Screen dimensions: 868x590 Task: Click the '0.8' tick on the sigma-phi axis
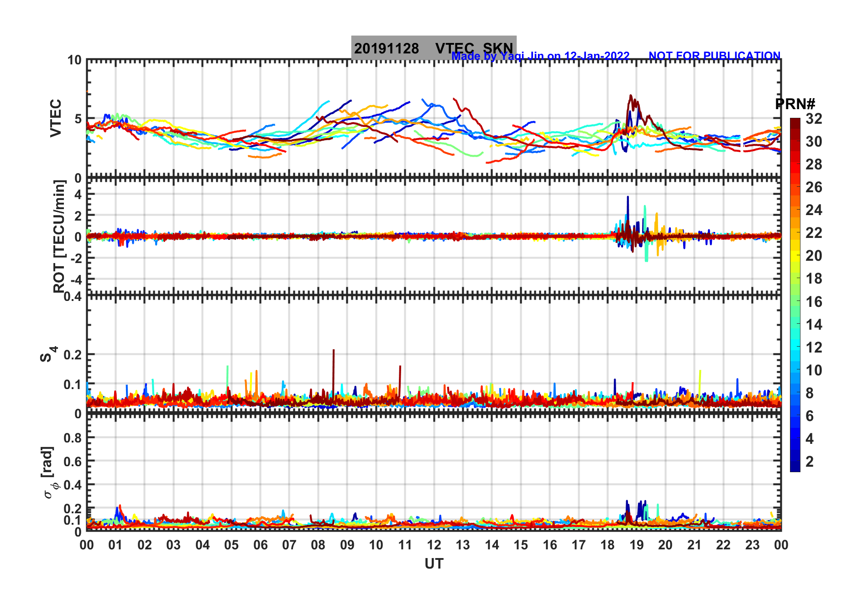pos(73,438)
